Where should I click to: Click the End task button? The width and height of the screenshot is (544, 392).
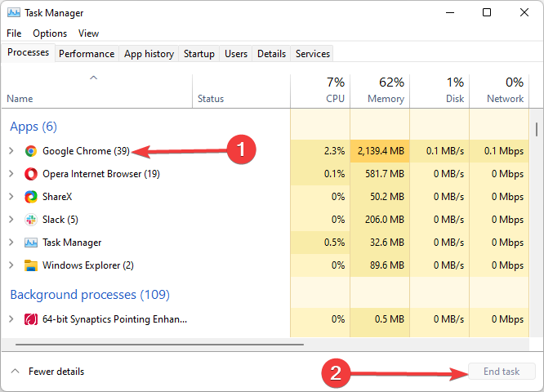coord(501,372)
